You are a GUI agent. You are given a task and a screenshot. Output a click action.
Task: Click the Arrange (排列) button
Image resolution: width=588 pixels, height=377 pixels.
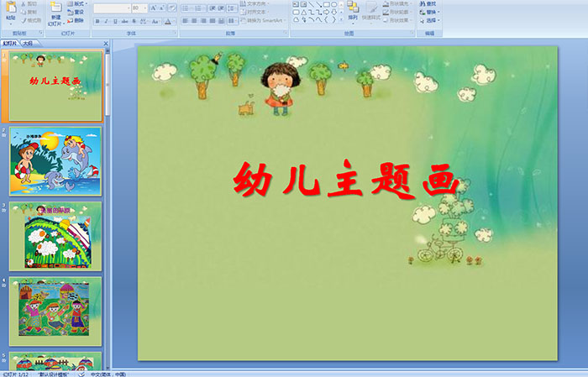353,11
